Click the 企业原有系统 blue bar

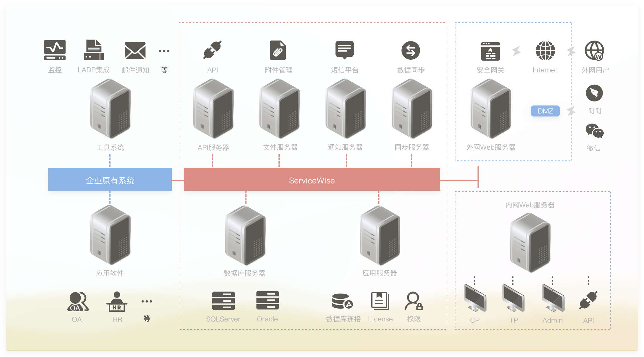click(110, 179)
